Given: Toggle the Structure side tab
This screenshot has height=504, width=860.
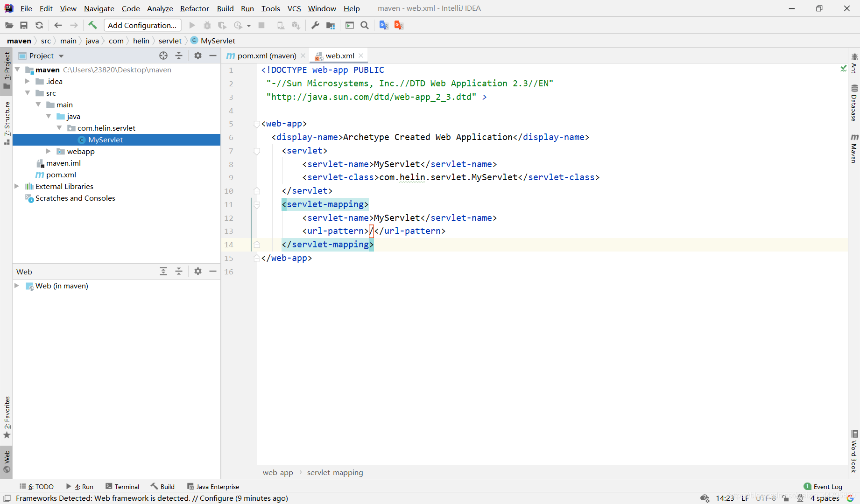Looking at the screenshot, I should pos(7,123).
